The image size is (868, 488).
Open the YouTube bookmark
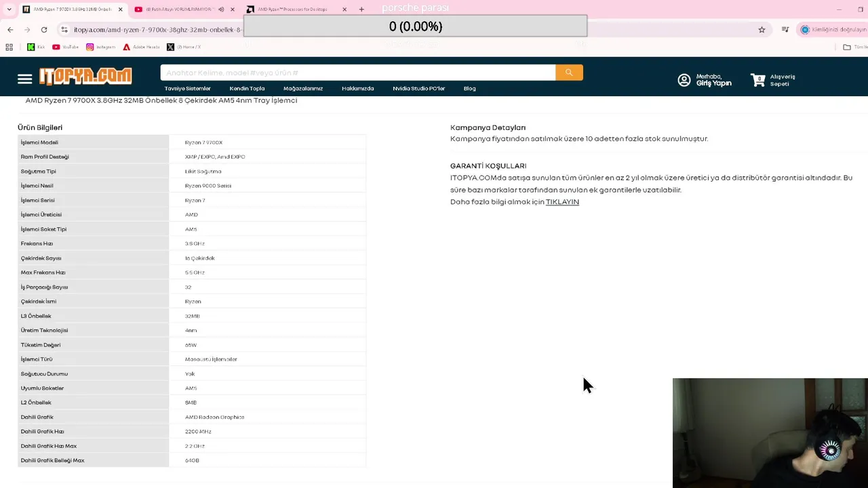[65, 47]
